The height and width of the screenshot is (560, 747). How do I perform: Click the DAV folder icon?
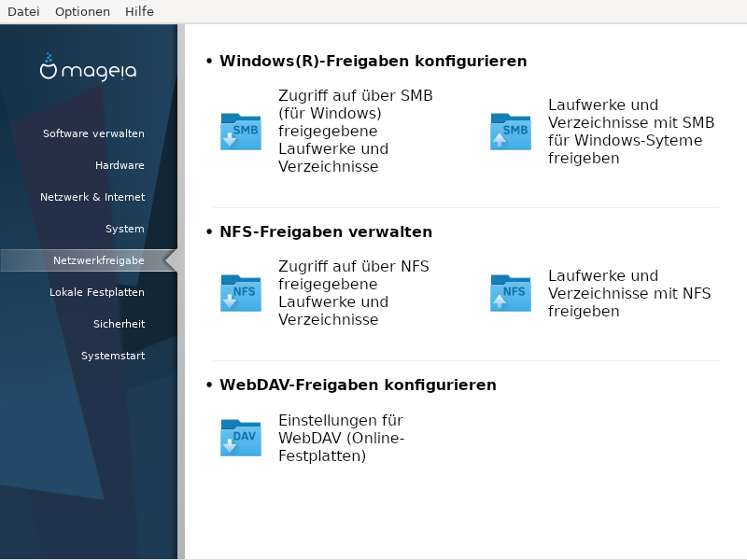[241, 438]
